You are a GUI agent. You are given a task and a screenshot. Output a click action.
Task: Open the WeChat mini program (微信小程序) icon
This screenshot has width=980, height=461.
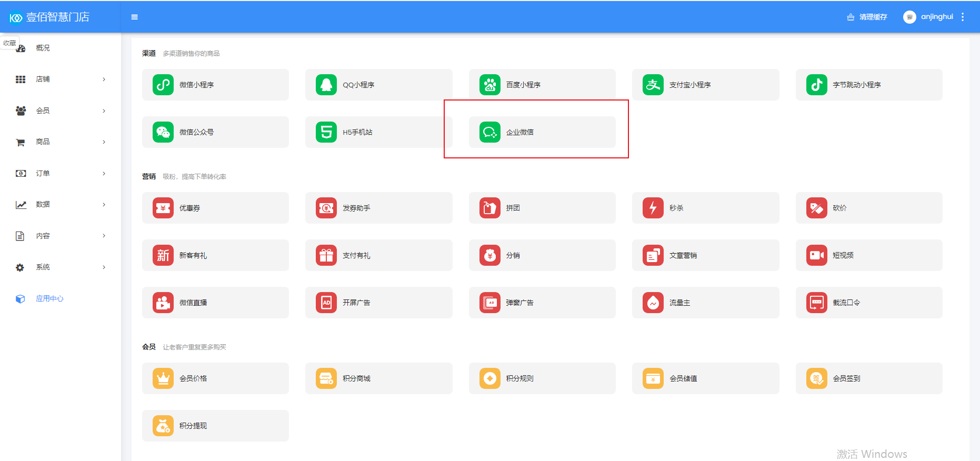[163, 85]
